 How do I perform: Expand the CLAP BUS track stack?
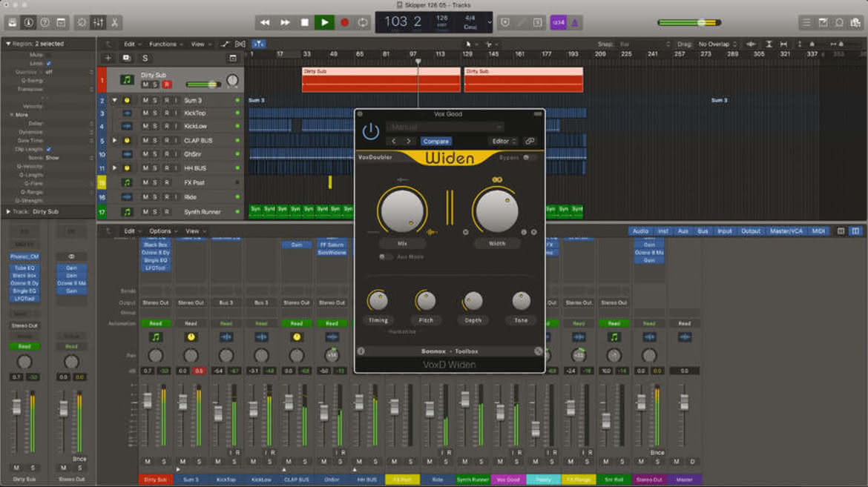click(x=114, y=141)
